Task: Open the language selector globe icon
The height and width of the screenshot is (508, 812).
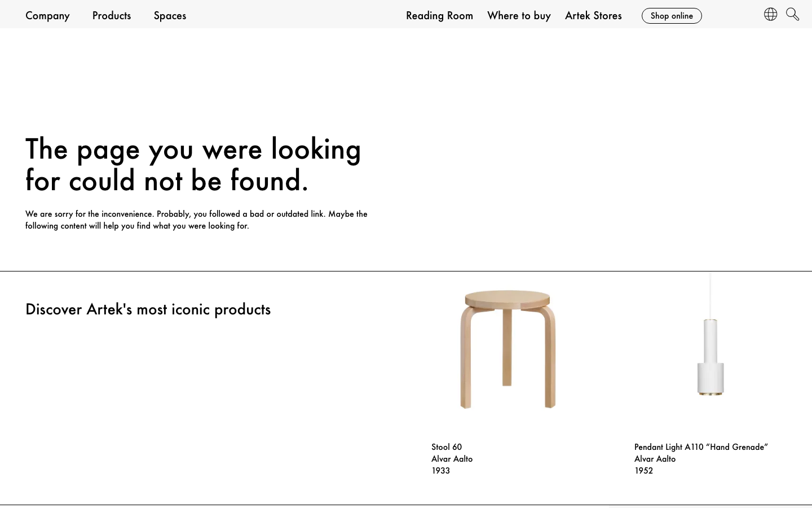Action: pyautogui.click(x=770, y=14)
